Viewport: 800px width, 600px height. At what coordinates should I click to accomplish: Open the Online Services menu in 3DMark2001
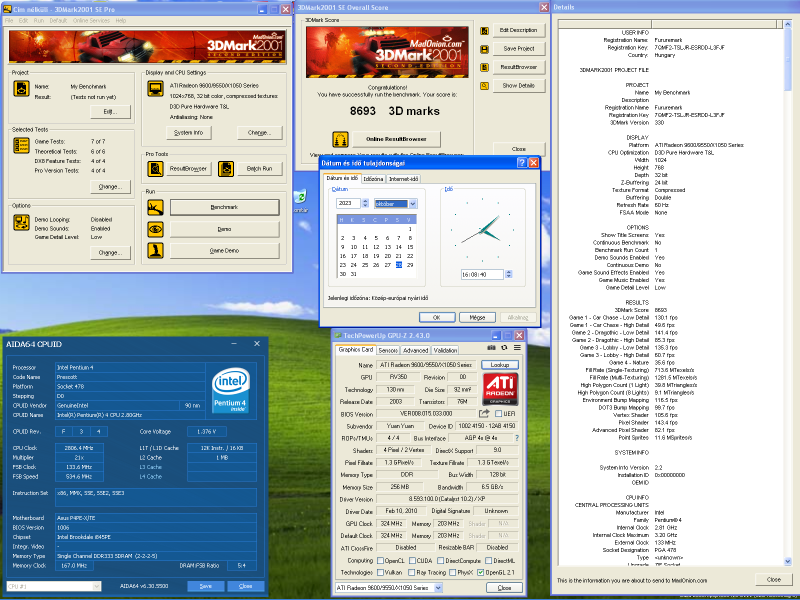[91, 20]
